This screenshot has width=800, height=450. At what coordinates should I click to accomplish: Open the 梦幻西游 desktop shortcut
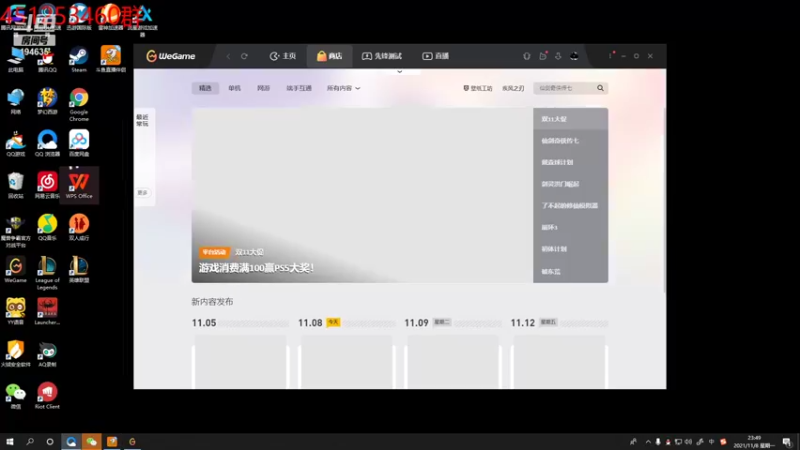[x=47, y=101]
